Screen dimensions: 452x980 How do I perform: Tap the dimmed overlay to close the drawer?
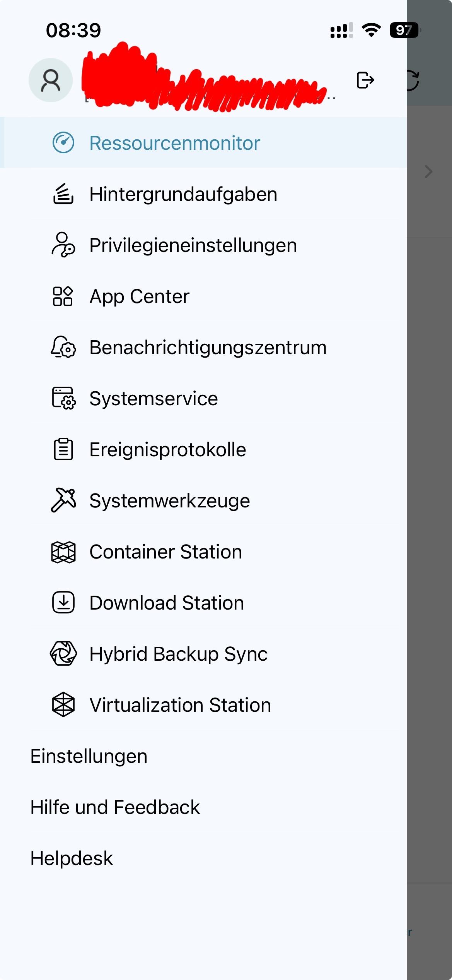(x=429, y=542)
